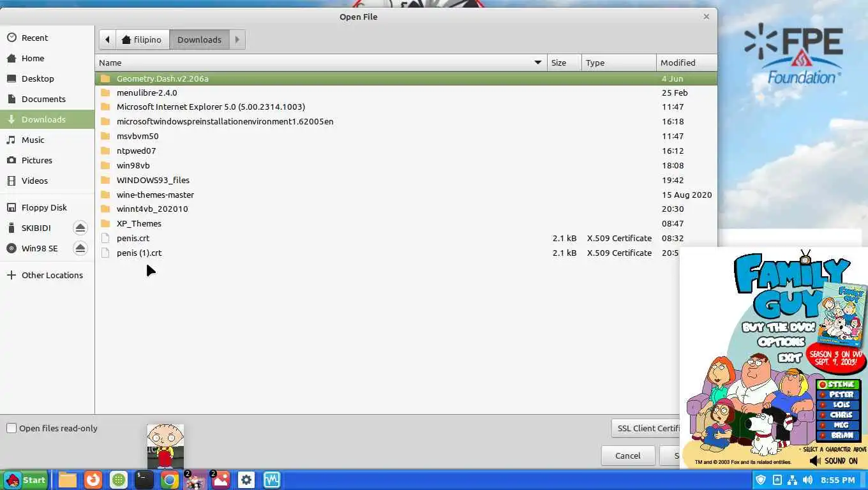Screen dimensions: 868x490
Task: Click EXIT in the Family Guy window
Action: click(789, 358)
